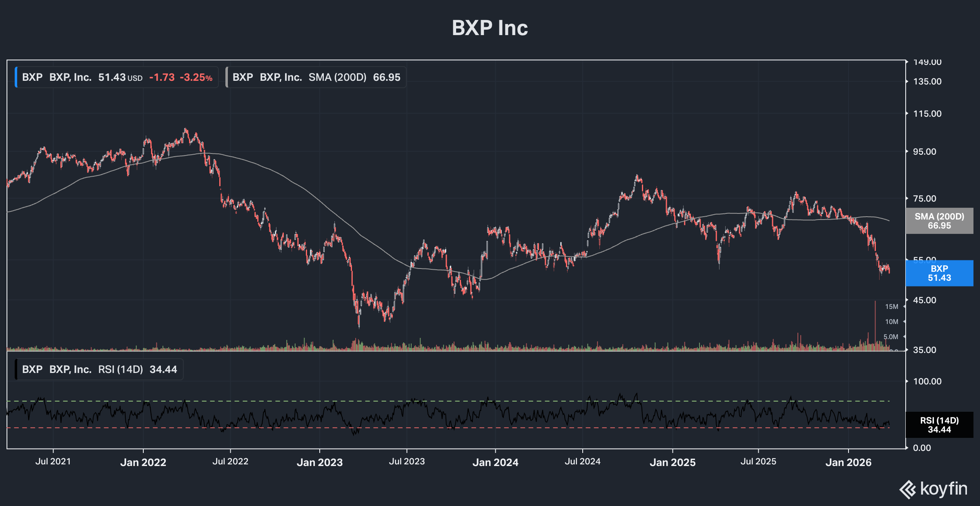Click the blue BXP 51.43 price tag
980x506 pixels.
click(x=939, y=273)
